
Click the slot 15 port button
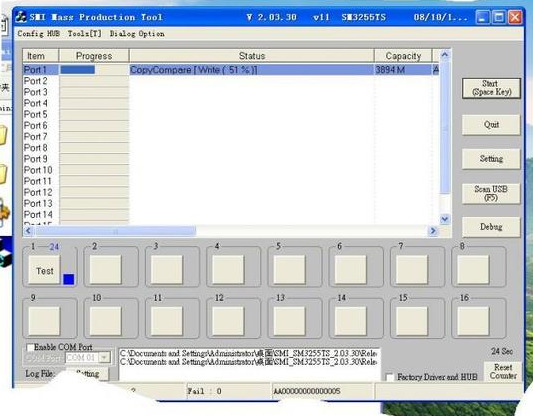[412, 321]
